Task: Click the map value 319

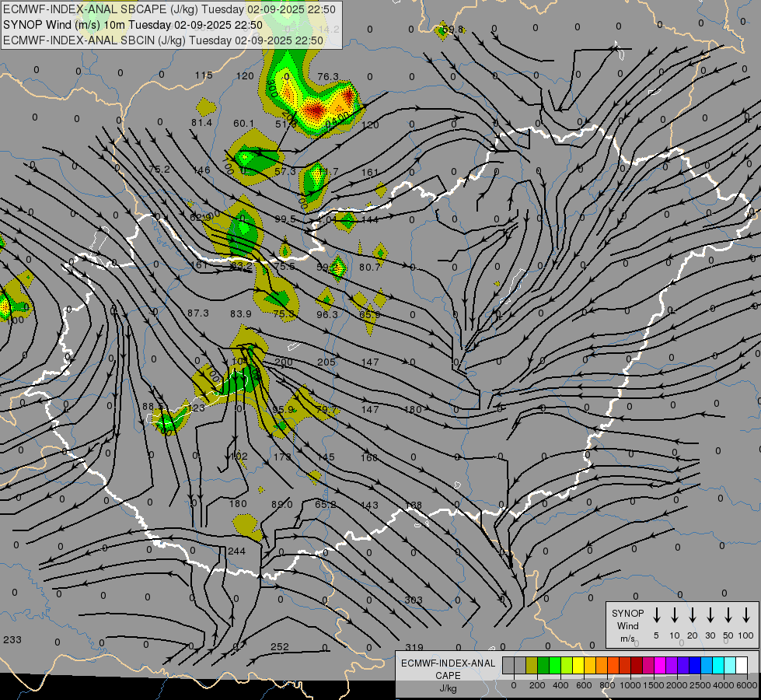Action: pyautogui.click(x=414, y=647)
